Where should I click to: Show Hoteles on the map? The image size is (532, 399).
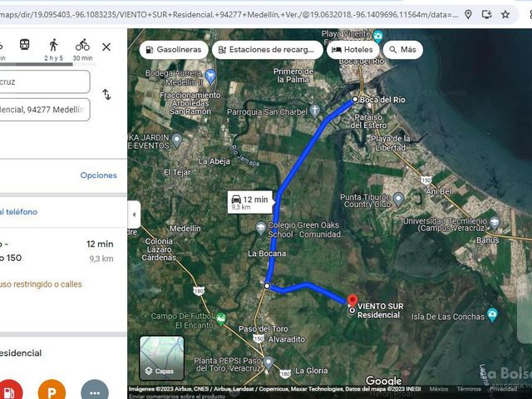coord(352,50)
